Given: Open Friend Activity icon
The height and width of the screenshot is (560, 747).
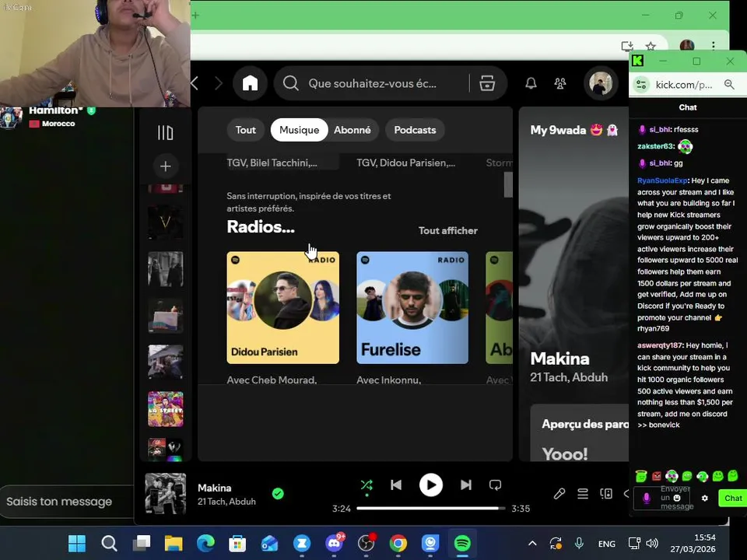Looking at the screenshot, I should 560,83.
